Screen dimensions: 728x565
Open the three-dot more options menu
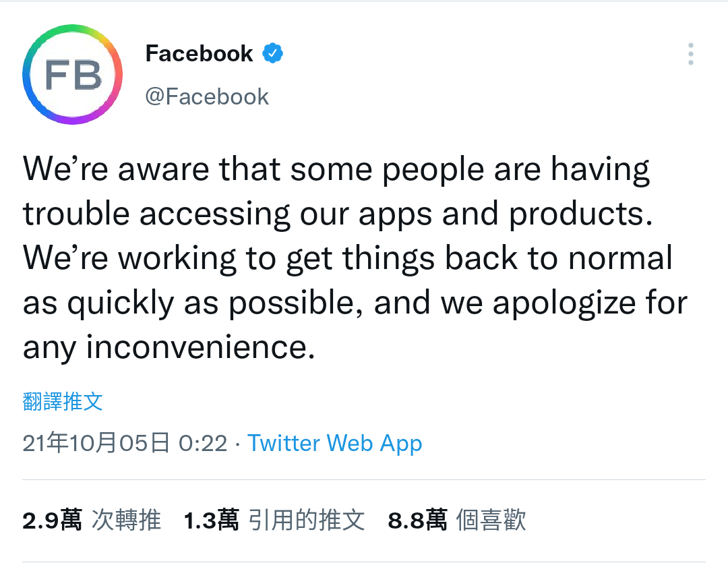pyautogui.click(x=691, y=54)
